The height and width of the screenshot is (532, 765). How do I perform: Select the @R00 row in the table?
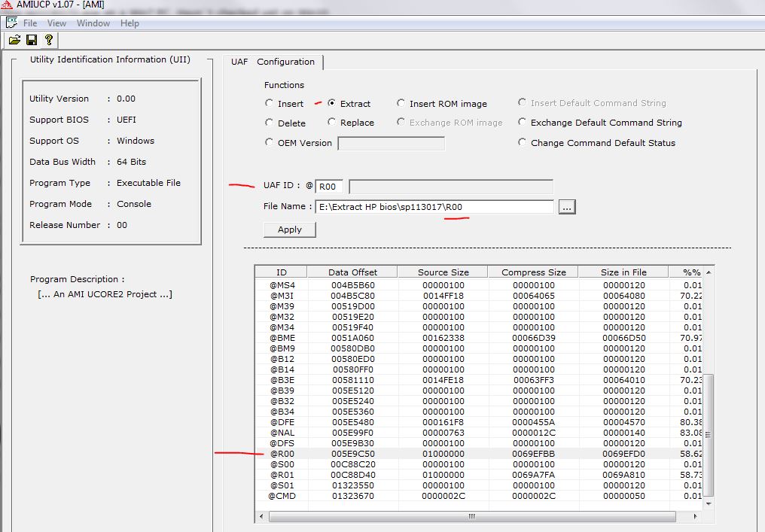click(479, 454)
